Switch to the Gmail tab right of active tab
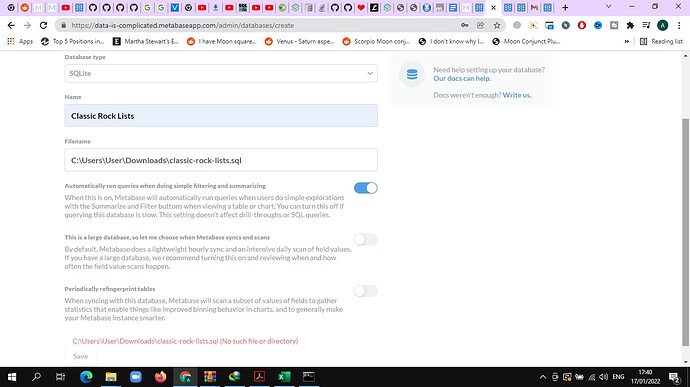The width and height of the screenshot is (690, 387). coord(534,7)
